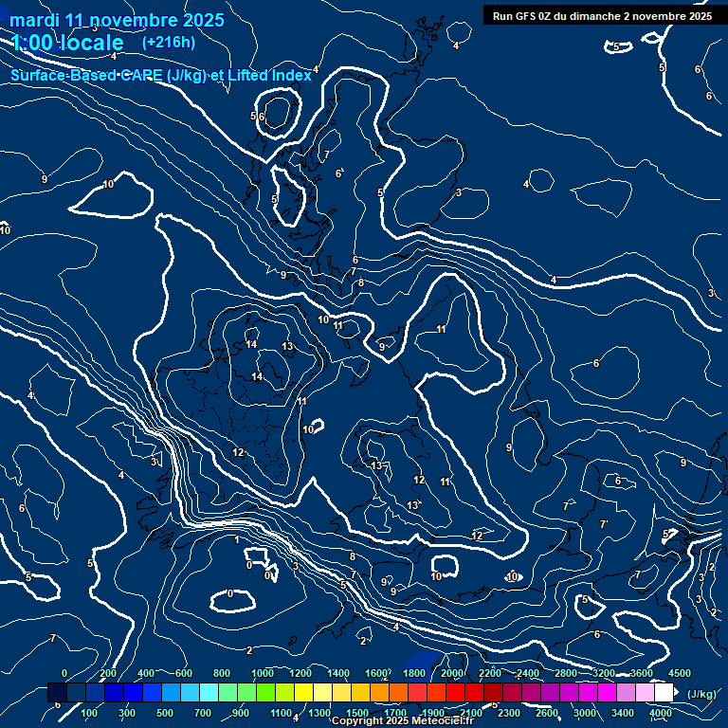
Task: Click the '600' legend value
Action: tap(183, 673)
